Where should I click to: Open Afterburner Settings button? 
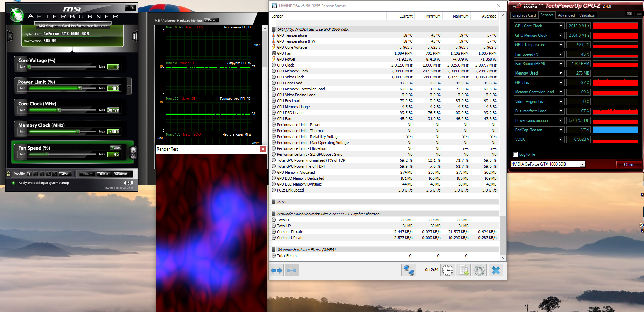(121, 174)
